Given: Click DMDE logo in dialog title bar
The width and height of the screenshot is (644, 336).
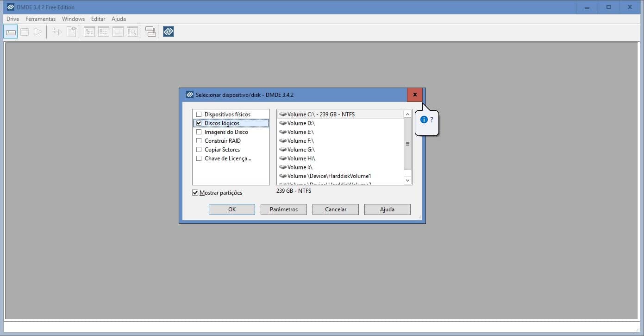Looking at the screenshot, I should (x=189, y=95).
